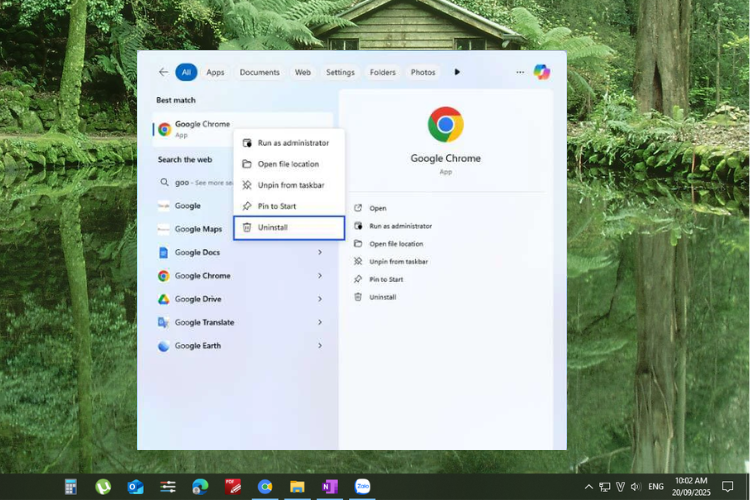Open the three-dots more options menu

[x=520, y=72]
